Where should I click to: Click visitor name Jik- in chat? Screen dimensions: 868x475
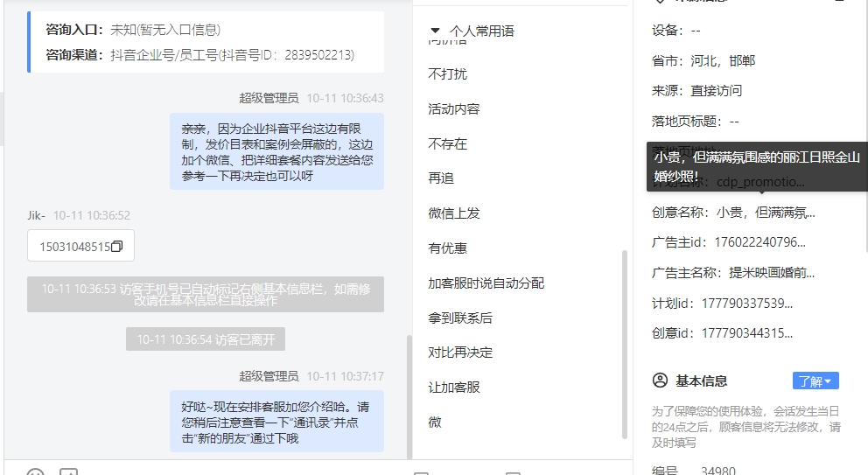36,215
